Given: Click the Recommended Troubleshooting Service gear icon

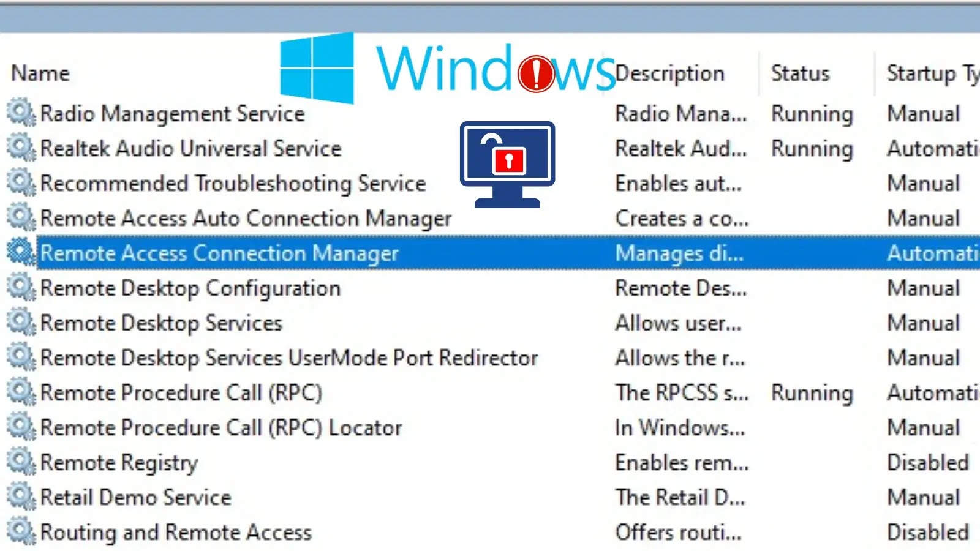Looking at the screenshot, I should click(x=20, y=183).
